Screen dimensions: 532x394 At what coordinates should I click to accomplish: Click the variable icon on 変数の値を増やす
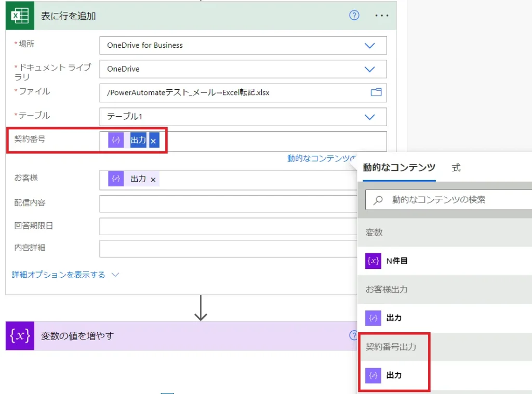tap(20, 336)
